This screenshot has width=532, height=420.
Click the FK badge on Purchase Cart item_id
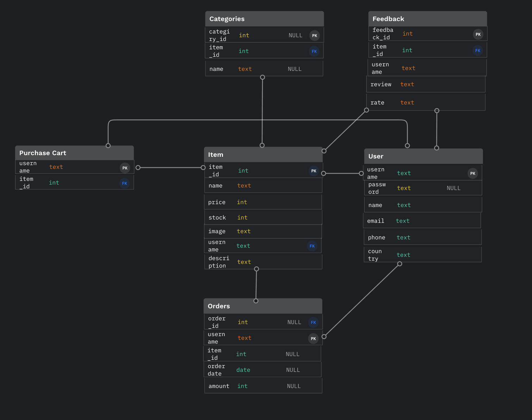(124, 183)
